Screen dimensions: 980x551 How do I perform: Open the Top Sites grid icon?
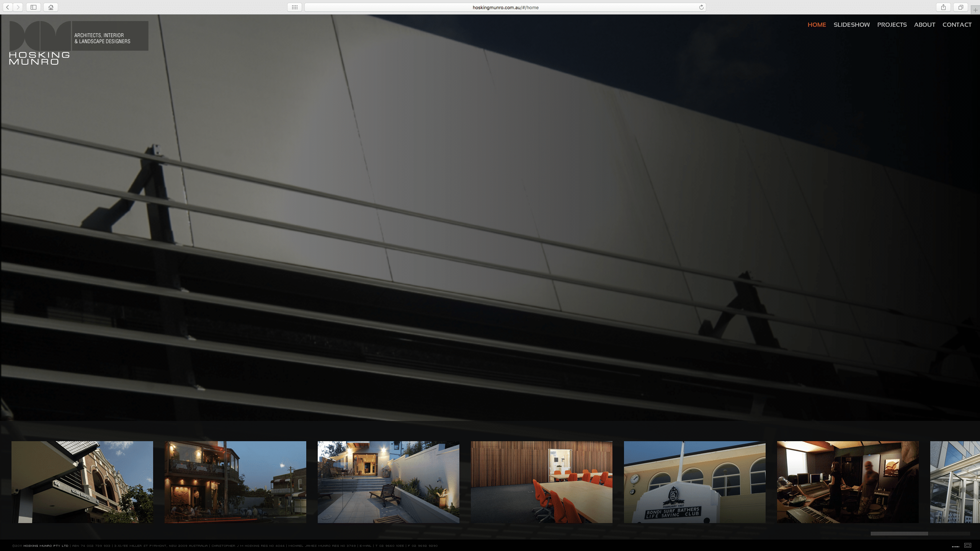point(294,7)
